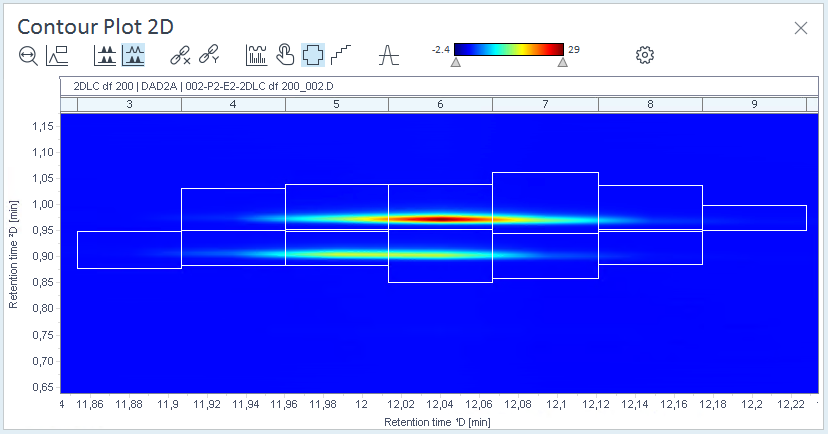Click the color gradient scale bar
The width and height of the screenshot is (828, 434).
coord(509,50)
